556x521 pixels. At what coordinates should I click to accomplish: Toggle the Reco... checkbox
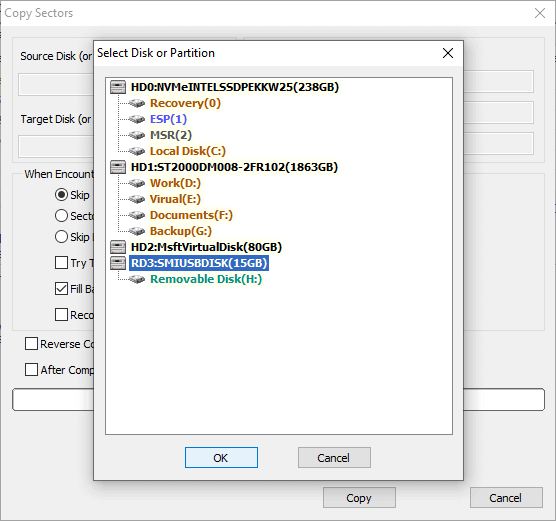[61, 315]
